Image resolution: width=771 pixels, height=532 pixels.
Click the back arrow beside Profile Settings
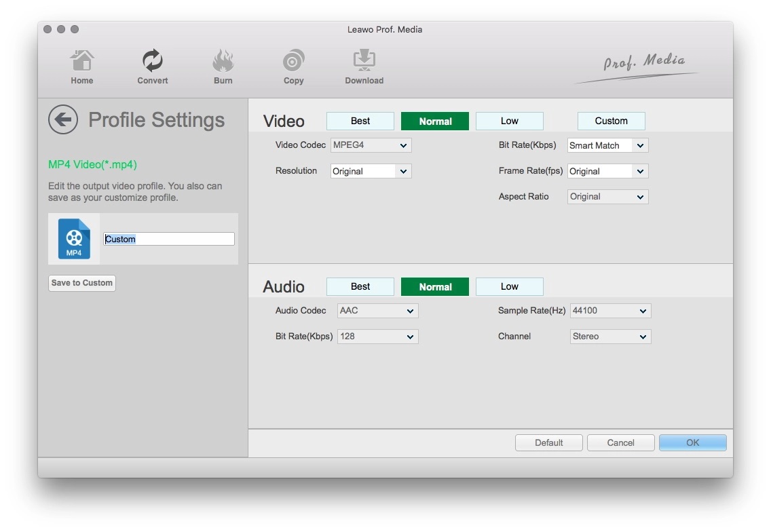[63, 120]
